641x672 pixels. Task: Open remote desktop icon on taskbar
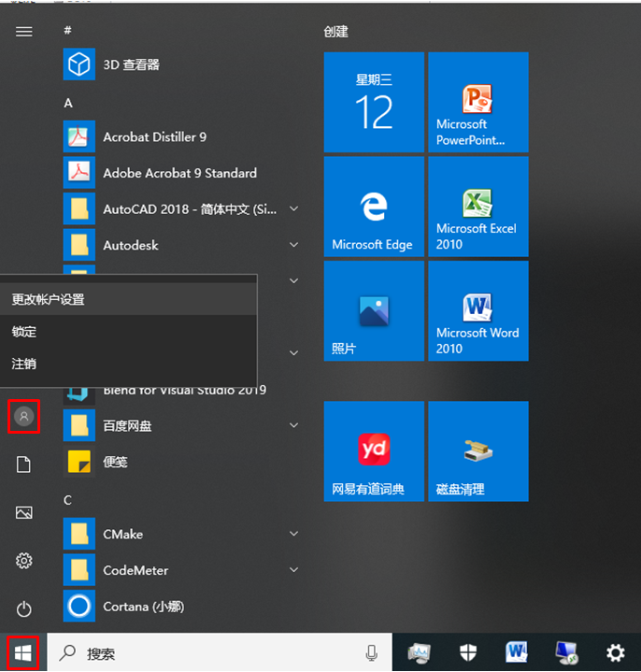click(x=566, y=653)
